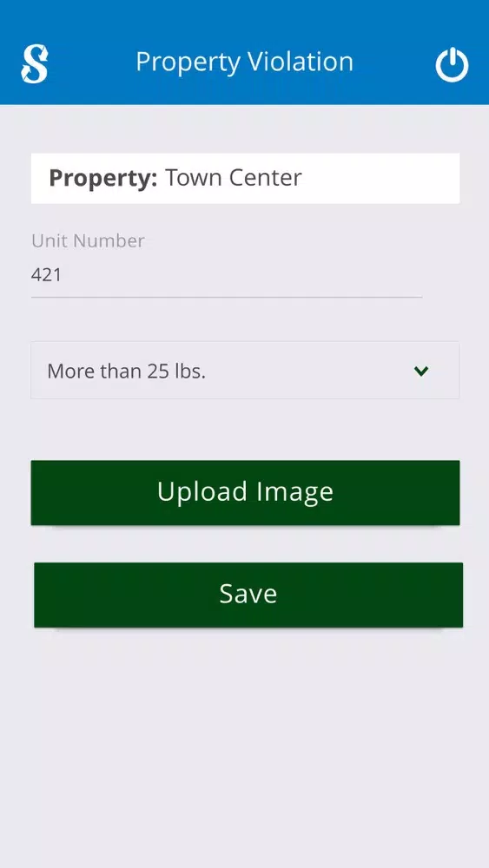This screenshot has width=489, height=868.
Task: Click the Unit Number field underline
Action: point(227,297)
